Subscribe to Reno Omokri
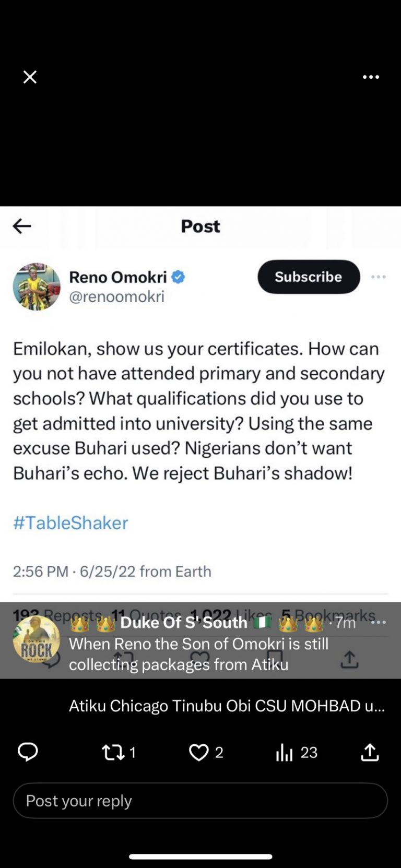This screenshot has width=401, height=868. [309, 277]
